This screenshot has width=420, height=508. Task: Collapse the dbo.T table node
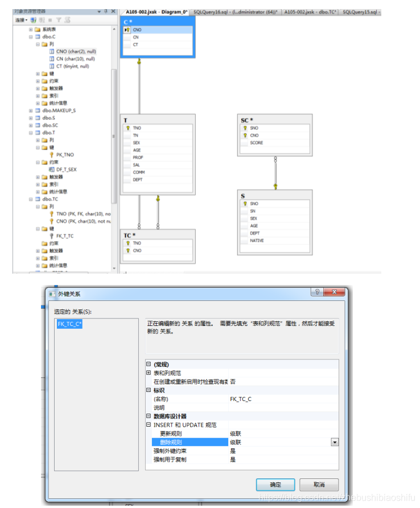(x=31, y=133)
